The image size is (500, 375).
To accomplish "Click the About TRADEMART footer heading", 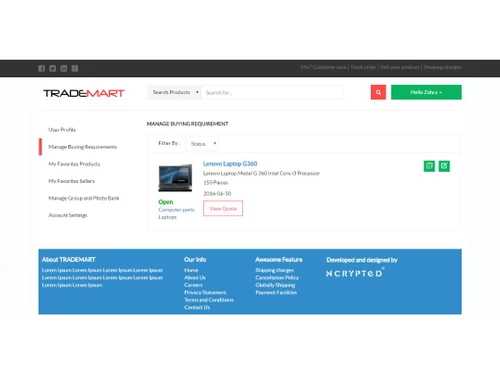I will click(69, 260).
